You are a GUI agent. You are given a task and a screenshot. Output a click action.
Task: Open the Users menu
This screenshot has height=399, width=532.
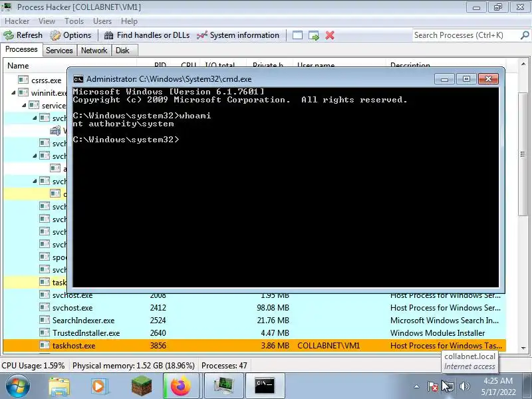click(102, 21)
